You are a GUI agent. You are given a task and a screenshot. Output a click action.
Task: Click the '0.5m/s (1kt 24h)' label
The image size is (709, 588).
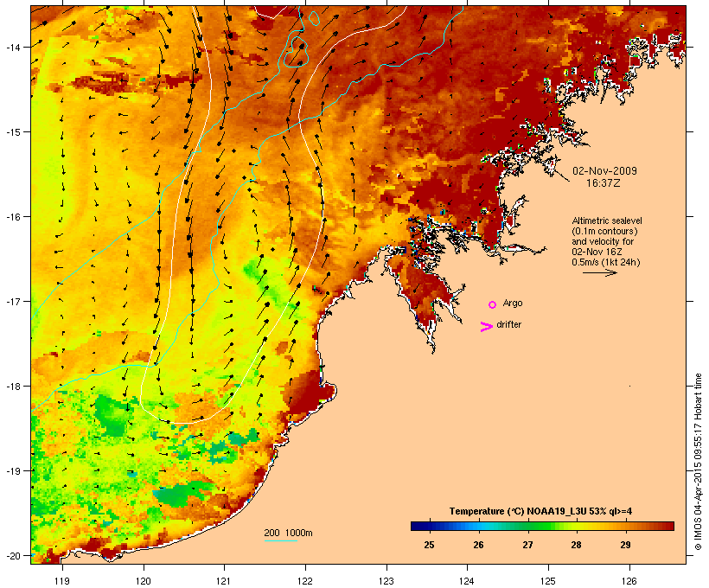pos(606,262)
